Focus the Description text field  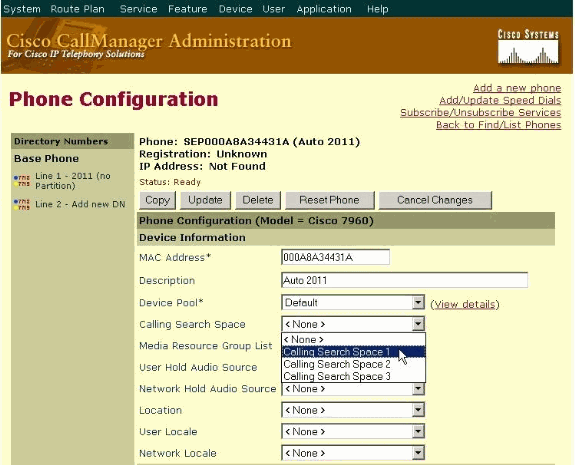tap(404, 280)
